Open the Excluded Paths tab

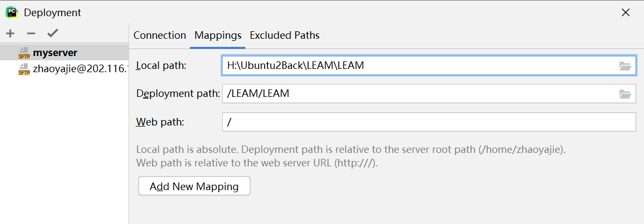coord(285,36)
